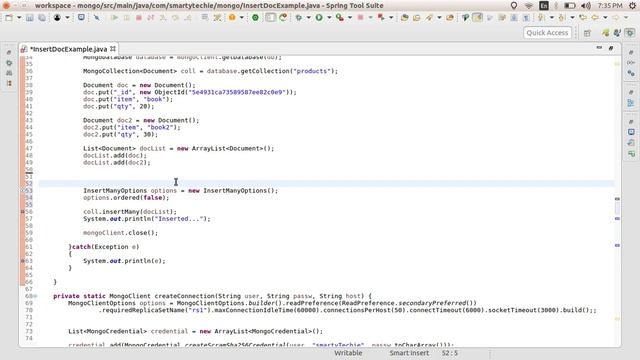Click the vertical scrollbar thumb in editor

[617, 209]
